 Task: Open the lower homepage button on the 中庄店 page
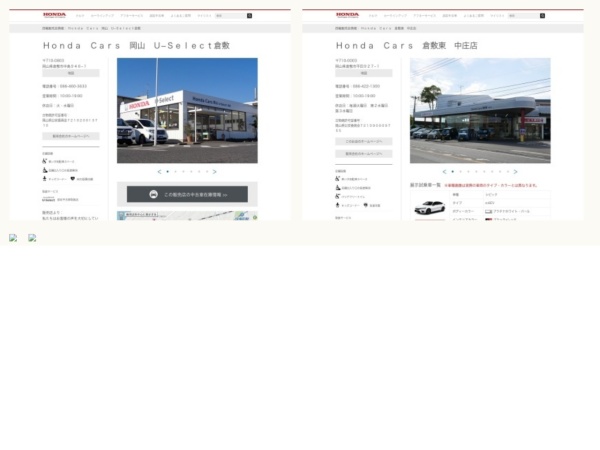pyautogui.click(x=364, y=154)
